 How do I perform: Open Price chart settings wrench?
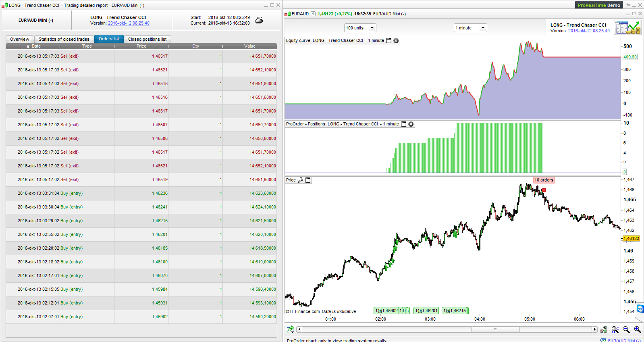(x=300, y=180)
